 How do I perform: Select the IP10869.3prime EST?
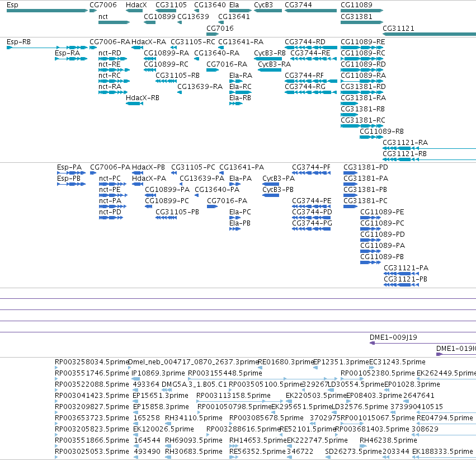[x=136, y=379]
